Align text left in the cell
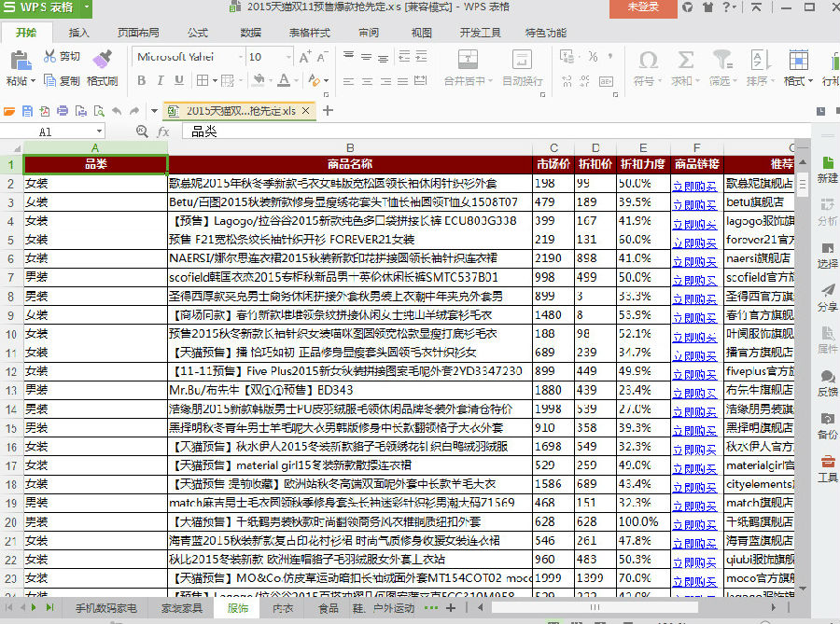The width and height of the screenshot is (840, 624). (349, 81)
